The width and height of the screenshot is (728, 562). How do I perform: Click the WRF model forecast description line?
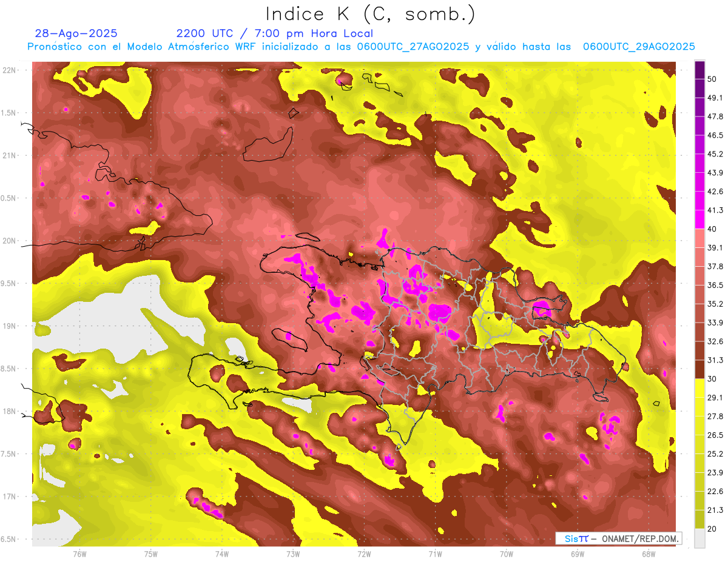361,47
